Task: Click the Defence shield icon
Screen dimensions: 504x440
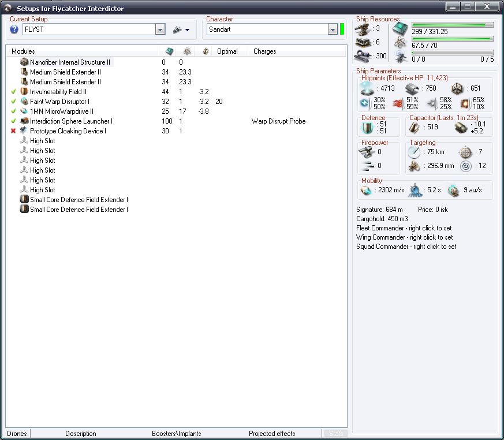Action: coord(367,128)
